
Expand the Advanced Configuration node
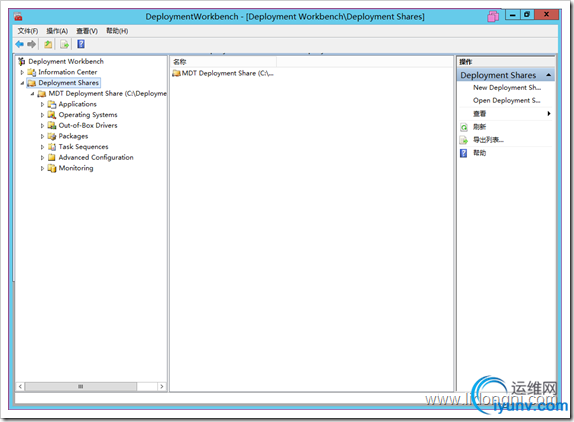[42, 157]
